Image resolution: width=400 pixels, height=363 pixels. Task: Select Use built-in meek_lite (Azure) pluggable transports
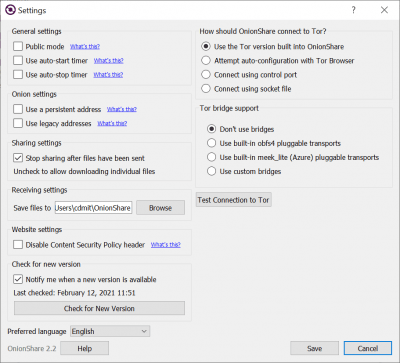[211, 157]
